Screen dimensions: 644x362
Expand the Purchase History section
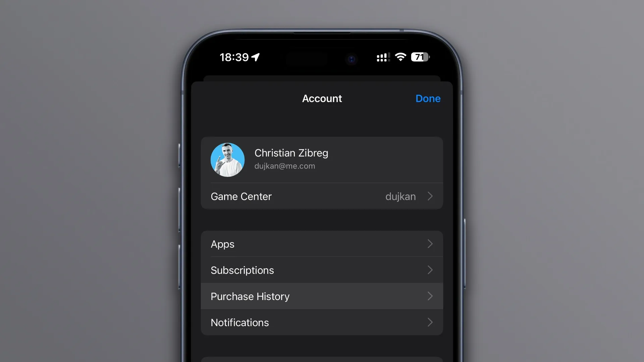[322, 296]
